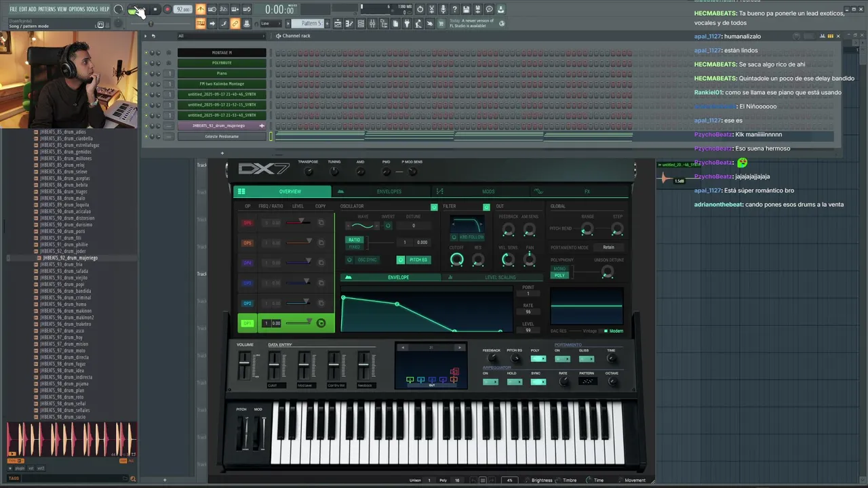Switch to Level Scaling sub-tab
The width and height of the screenshot is (868, 488).
coord(493,277)
